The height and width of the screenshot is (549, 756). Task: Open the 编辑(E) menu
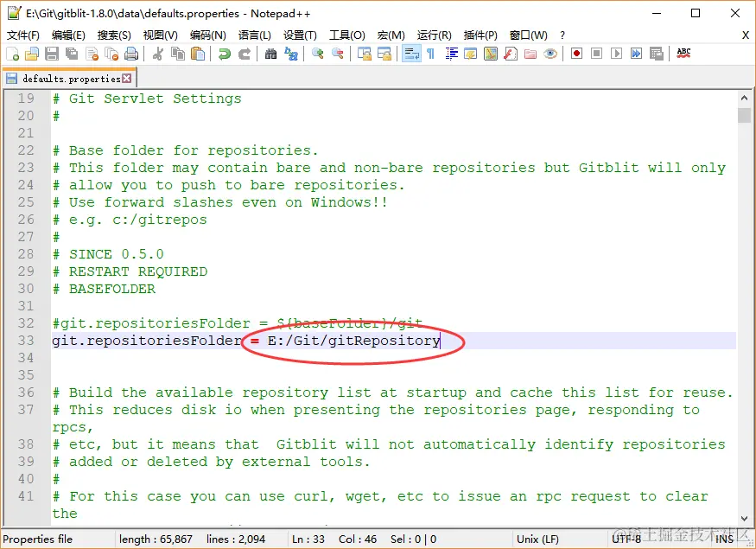(68, 35)
